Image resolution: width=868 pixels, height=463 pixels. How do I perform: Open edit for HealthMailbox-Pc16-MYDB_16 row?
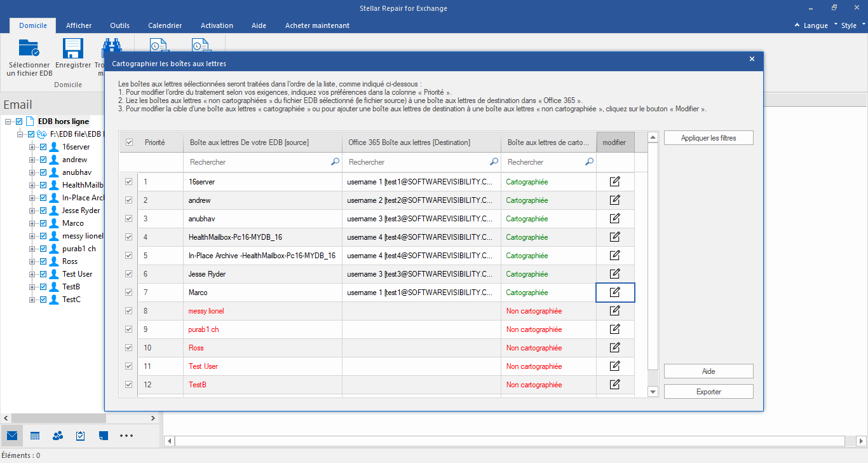click(614, 237)
